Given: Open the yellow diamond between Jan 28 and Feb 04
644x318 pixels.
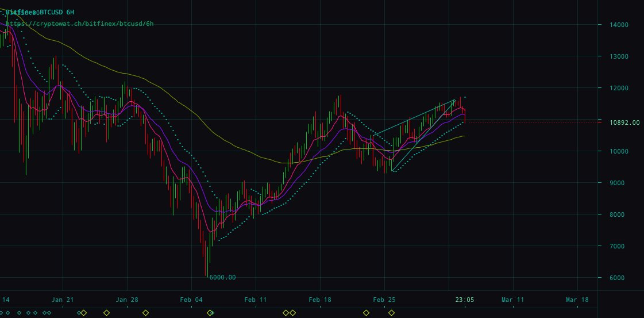Looking at the screenshot, I should [145, 313].
